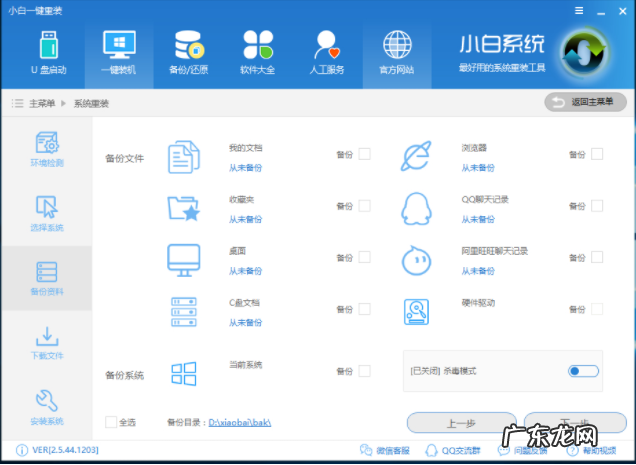Click the 硬件驱动 label text
The width and height of the screenshot is (636, 465).
click(478, 303)
